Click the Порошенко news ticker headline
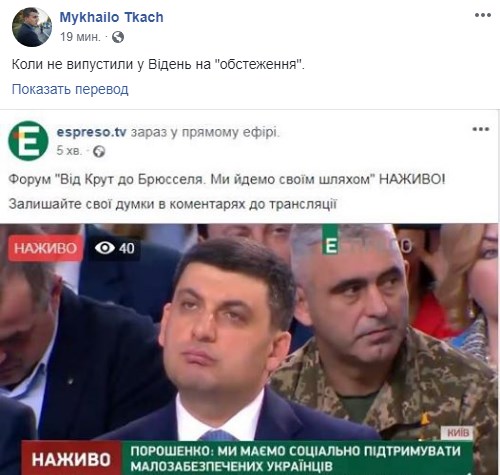Image resolution: width=500 pixels, height=475 pixels. pos(296,459)
